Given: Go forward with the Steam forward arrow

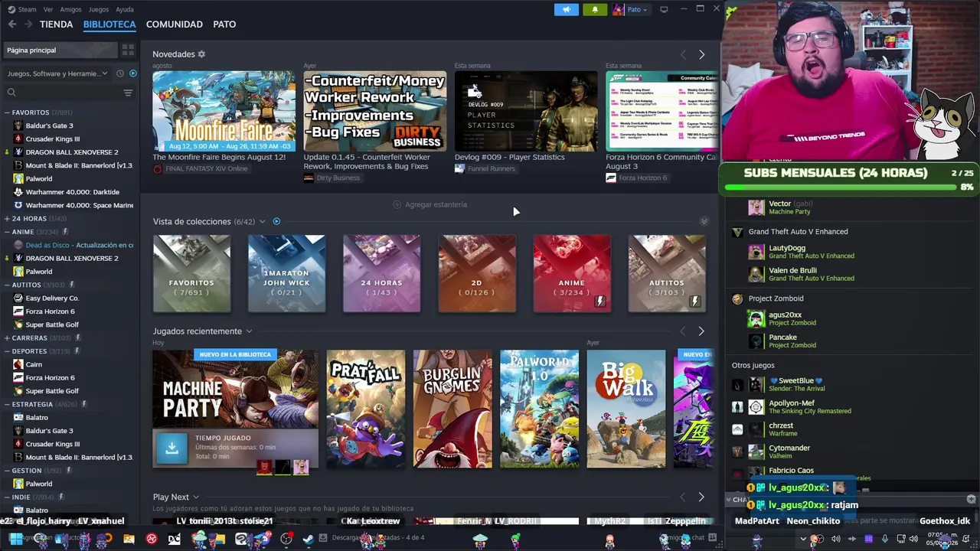Looking at the screenshot, I should [28, 24].
